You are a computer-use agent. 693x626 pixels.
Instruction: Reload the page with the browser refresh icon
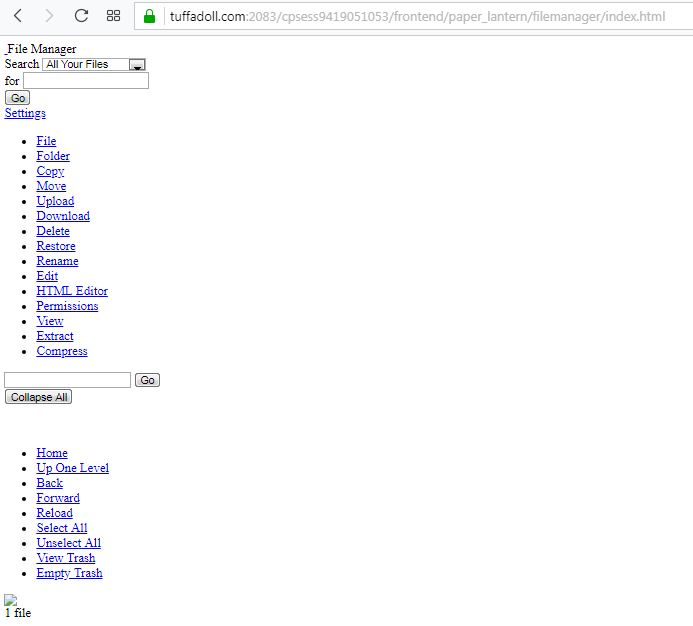[81, 16]
